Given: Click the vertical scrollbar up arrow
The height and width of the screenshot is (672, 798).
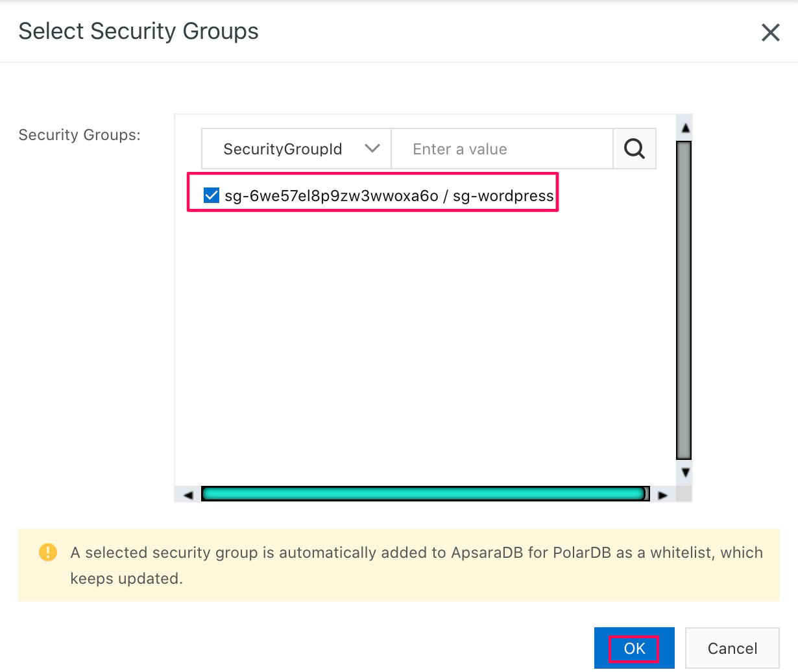Looking at the screenshot, I should 684,128.
